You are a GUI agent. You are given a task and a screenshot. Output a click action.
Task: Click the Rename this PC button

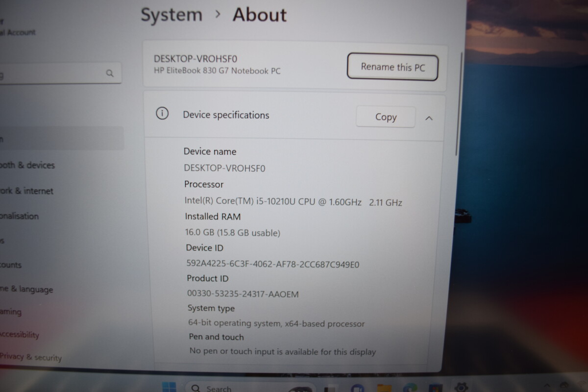click(392, 67)
